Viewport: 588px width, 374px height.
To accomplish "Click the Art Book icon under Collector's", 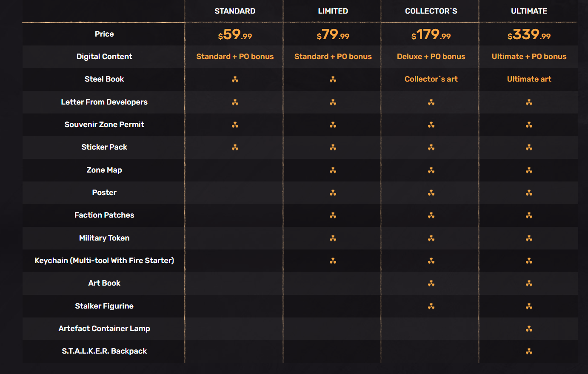I will coord(431,283).
